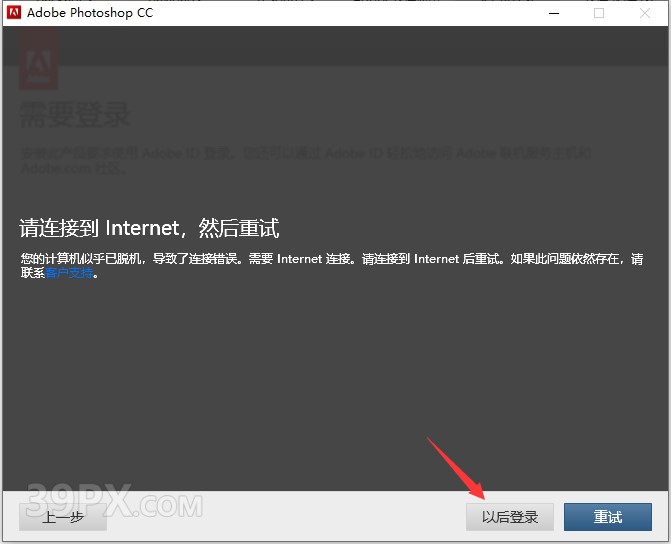Minimize the Adobe Photoshop CC window
Viewport: 671px width, 544px height.
pos(554,13)
